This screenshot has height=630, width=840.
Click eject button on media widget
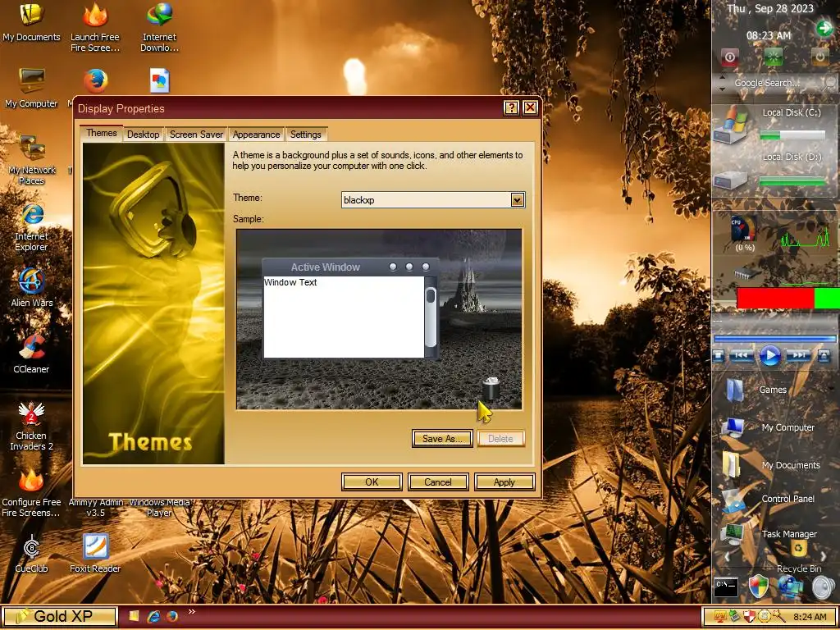pos(824,355)
